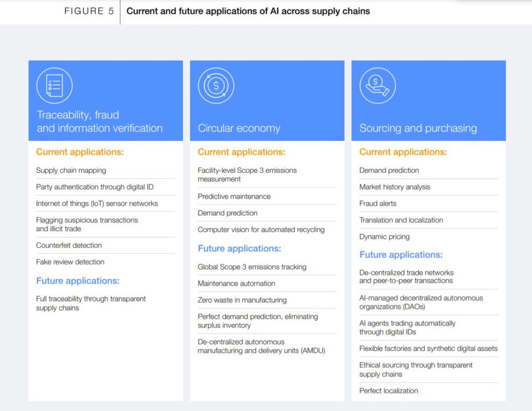
Task: Click Predictive maintenance in Circular economy
Action: pyautogui.click(x=234, y=196)
